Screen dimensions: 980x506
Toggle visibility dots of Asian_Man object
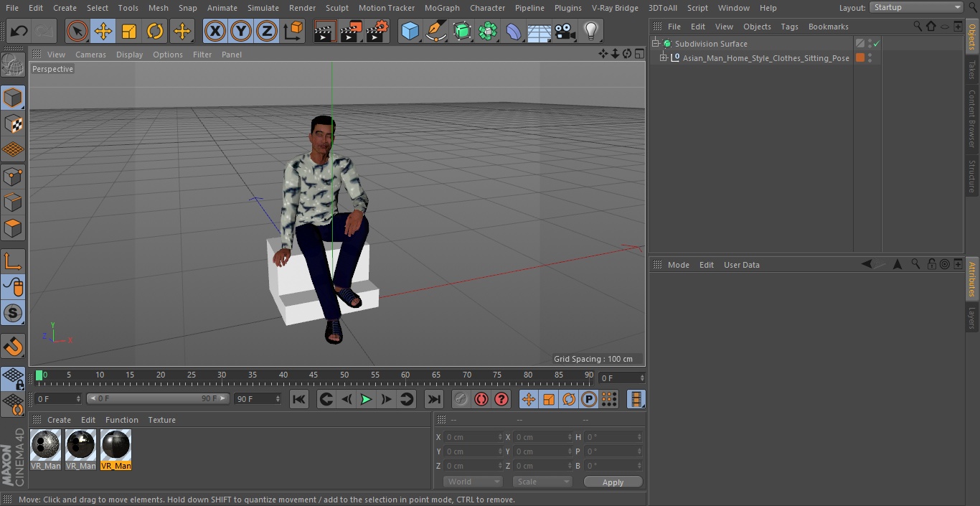coord(870,58)
